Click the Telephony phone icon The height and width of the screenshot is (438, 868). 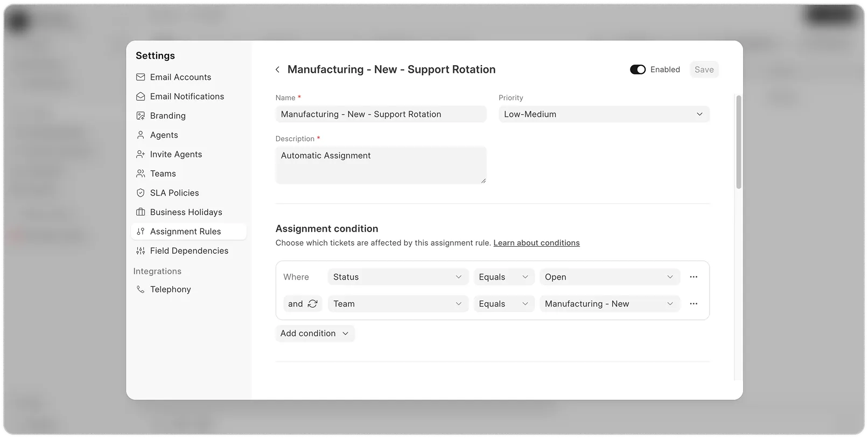click(x=141, y=289)
